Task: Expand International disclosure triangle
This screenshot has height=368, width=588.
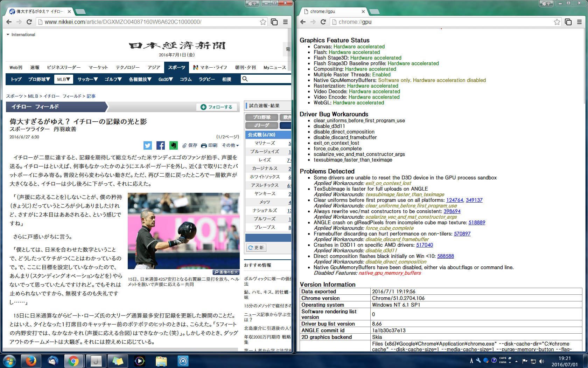Action: 8,35
